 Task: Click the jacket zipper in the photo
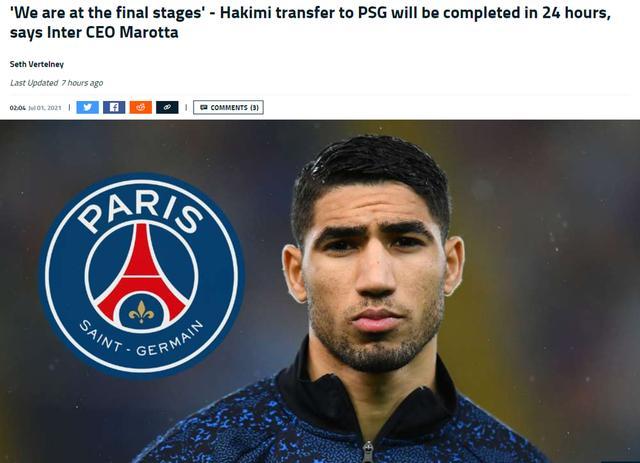point(368,452)
